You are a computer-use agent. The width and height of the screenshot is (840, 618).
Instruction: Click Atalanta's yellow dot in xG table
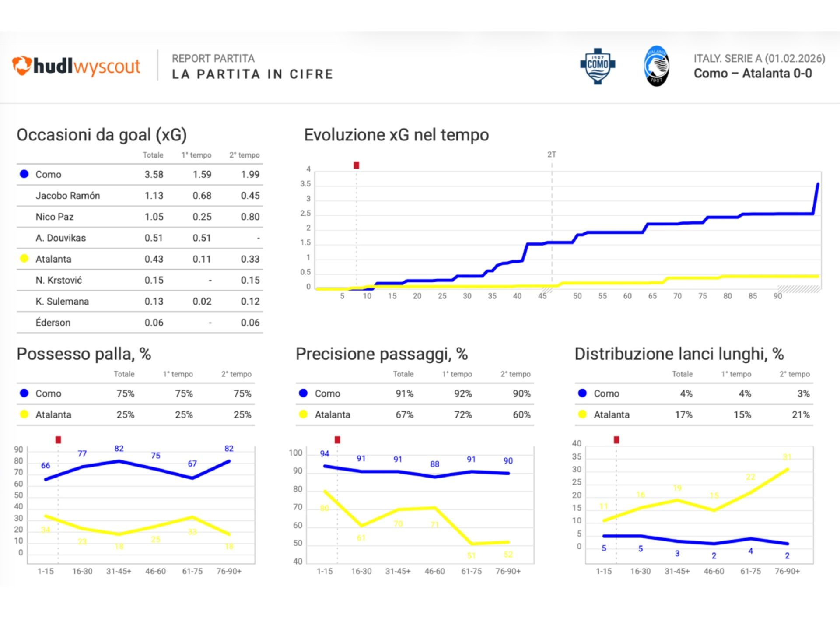pyautogui.click(x=24, y=259)
